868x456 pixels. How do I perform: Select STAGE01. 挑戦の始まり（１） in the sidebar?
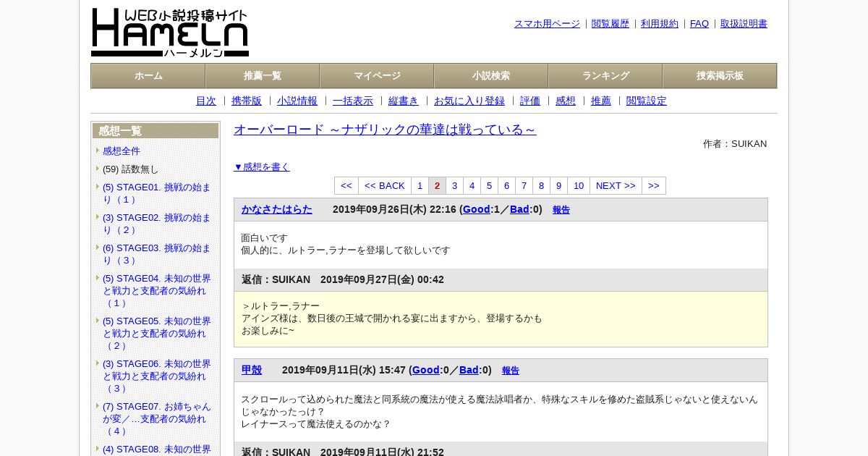point(157,193)
